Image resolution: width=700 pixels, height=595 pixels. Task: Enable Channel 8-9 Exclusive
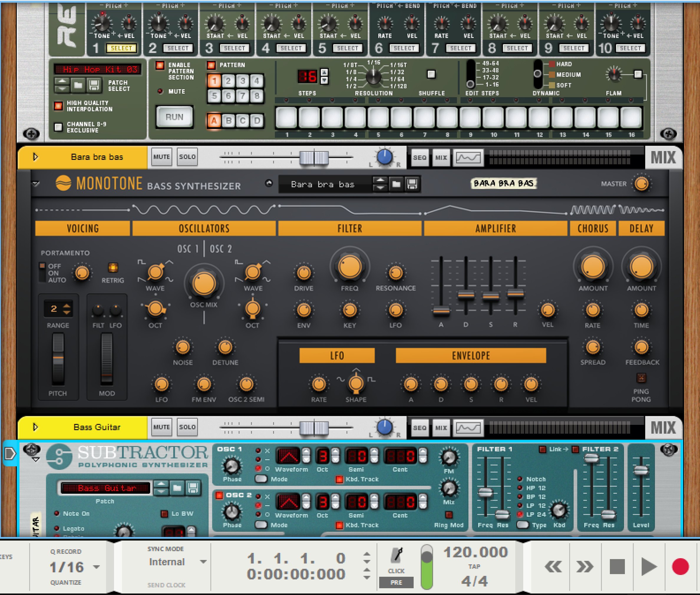click(58, 127)
